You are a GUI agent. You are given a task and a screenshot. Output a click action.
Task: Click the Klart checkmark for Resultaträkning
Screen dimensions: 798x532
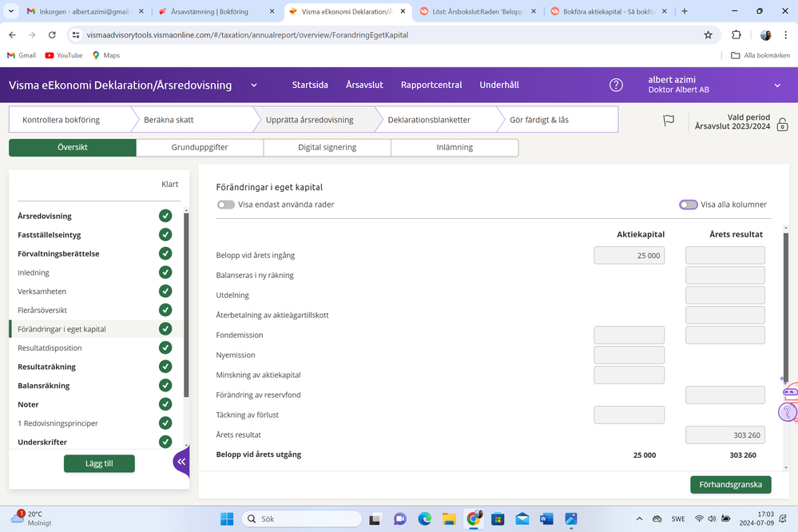[165, 367]
